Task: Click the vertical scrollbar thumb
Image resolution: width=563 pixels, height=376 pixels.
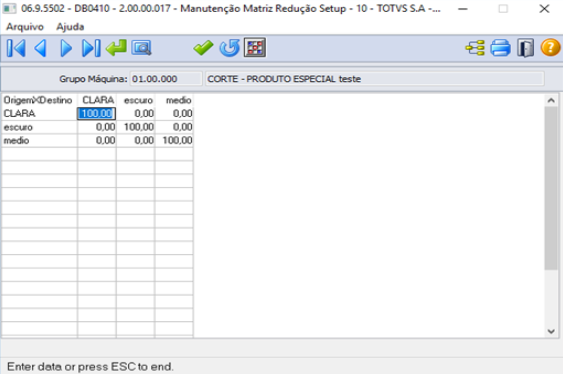Action: [x=551, y=188]
